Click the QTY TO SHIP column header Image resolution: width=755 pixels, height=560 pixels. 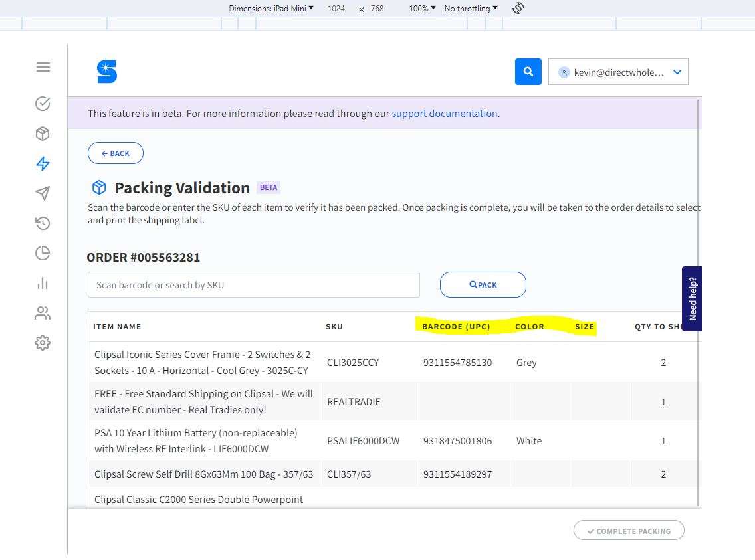click(x=658, y=327)
